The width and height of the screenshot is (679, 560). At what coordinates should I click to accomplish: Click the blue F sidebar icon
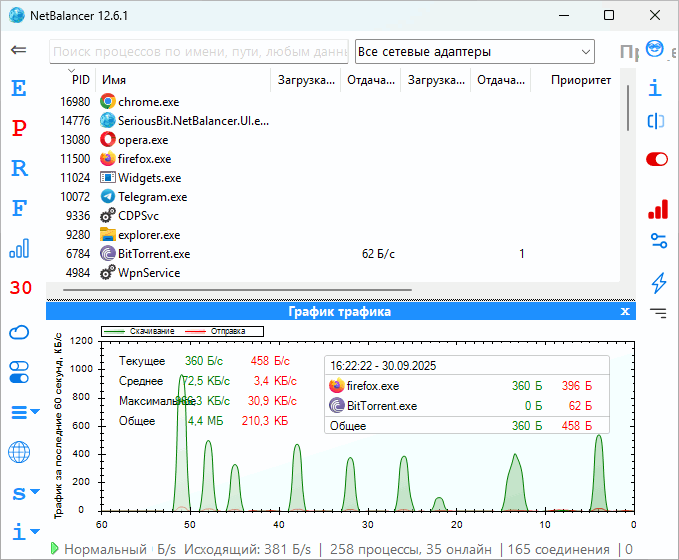pos(19,208)
